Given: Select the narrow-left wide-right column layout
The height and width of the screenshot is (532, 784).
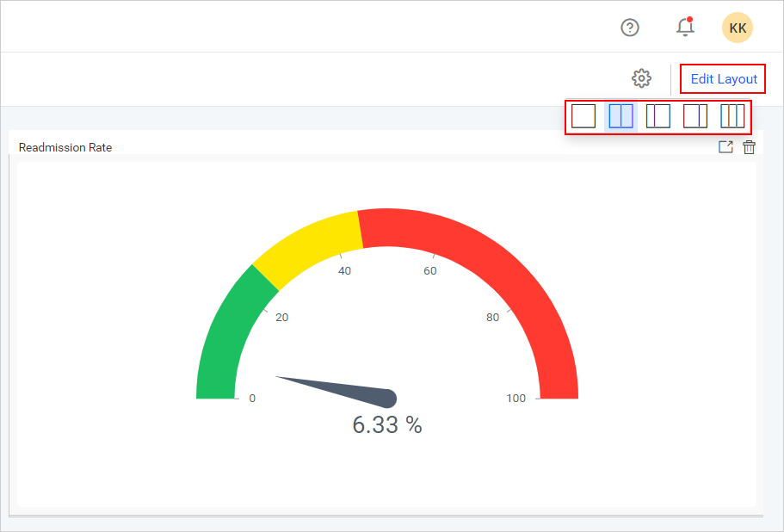Looking at the screenshot, I should (x=657, y=116).
